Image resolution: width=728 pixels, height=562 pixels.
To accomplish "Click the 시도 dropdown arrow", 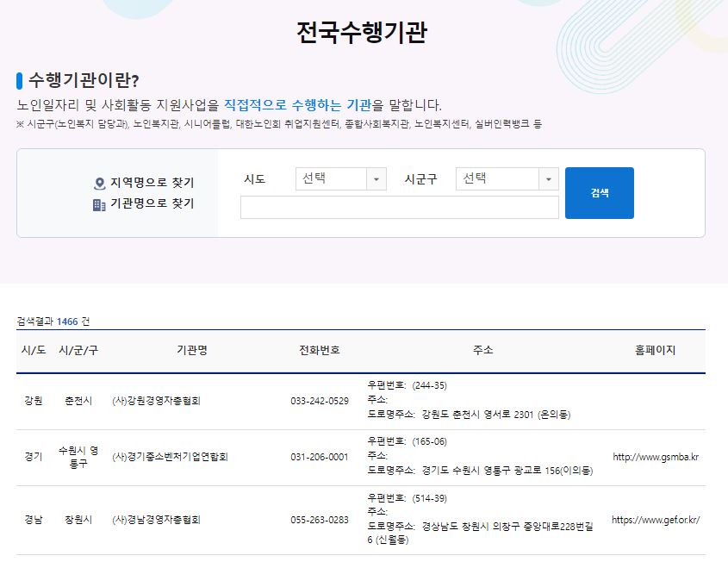I will (376, 179).
